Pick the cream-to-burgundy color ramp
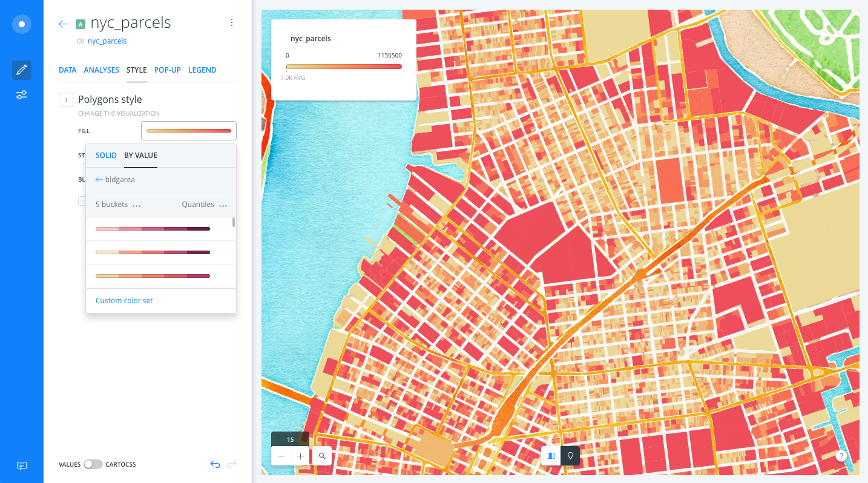 pyautogui.click(x=153, y=252)
